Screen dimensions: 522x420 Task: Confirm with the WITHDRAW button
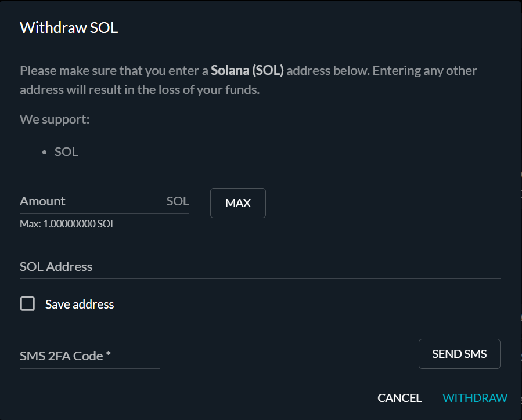(475, 398)
